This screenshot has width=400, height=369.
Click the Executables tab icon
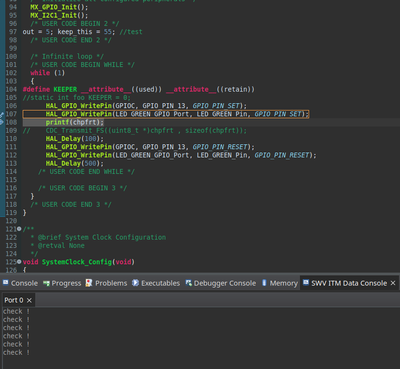tap(135, 283)
